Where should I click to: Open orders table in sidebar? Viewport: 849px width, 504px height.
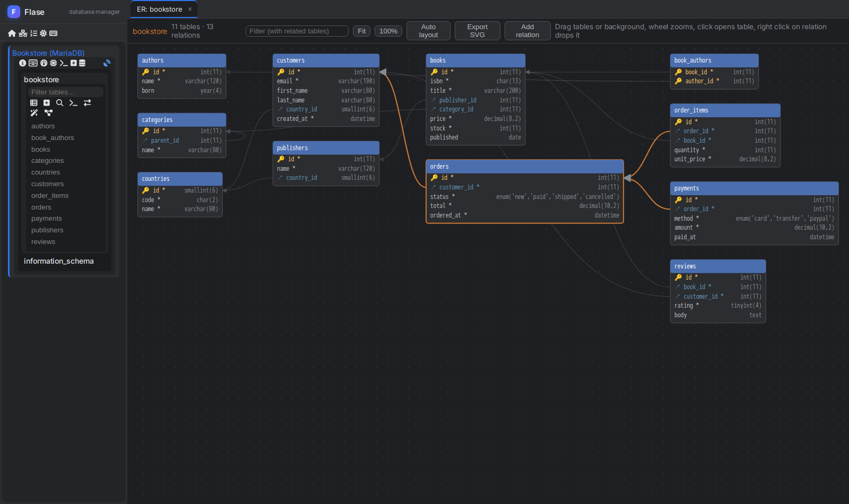coord(41,207)
